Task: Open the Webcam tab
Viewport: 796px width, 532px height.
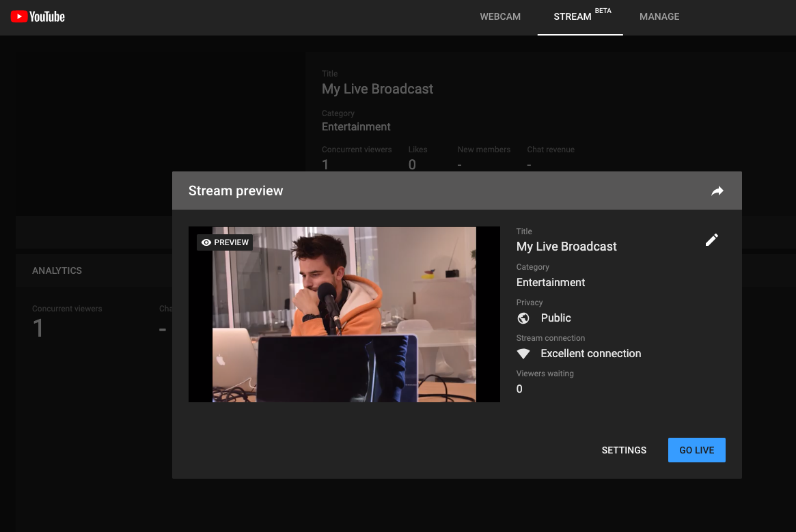Action: 500,16
